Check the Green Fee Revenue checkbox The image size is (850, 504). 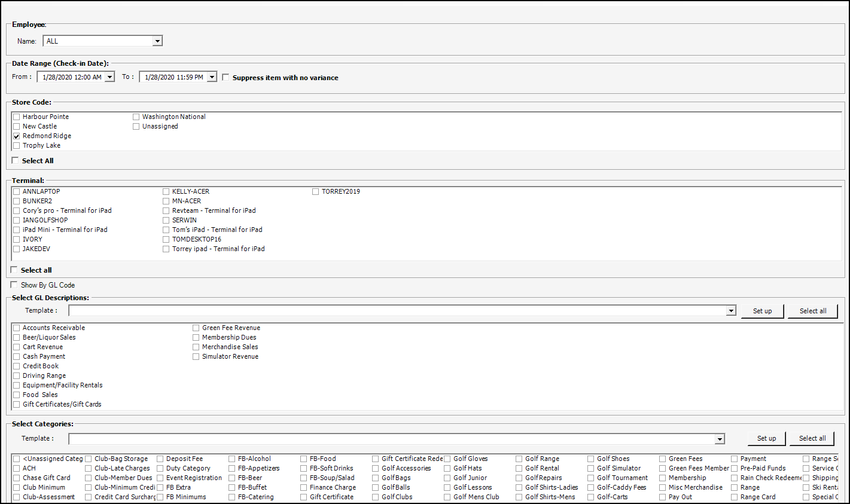tap(196, 328)
